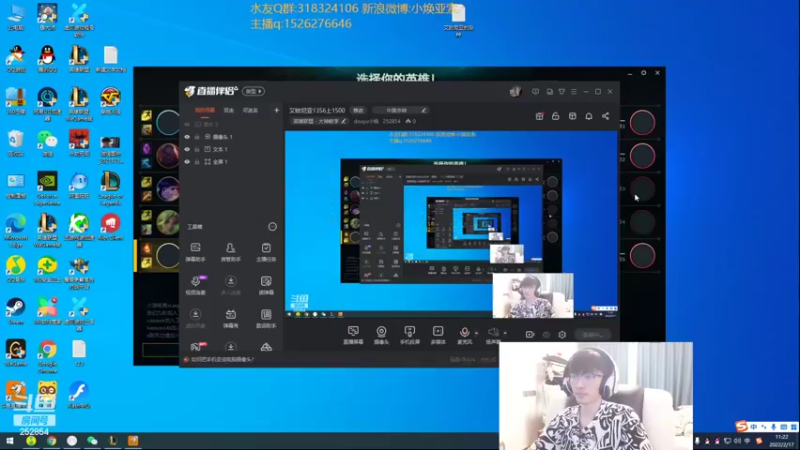The width and height of the screenshot is (800, 450).
Task: Open the Steam desktop shortcut
Action: pos(15,311)
